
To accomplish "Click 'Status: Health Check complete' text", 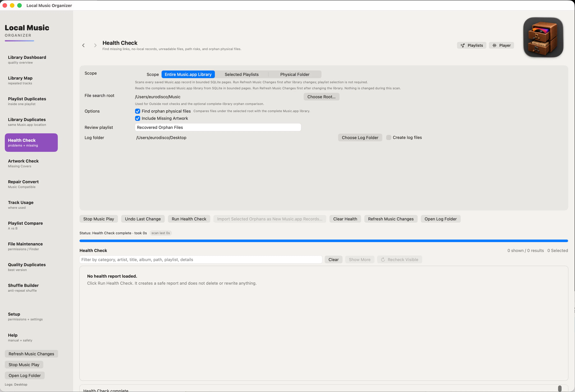I will click(x=113, y=233).
